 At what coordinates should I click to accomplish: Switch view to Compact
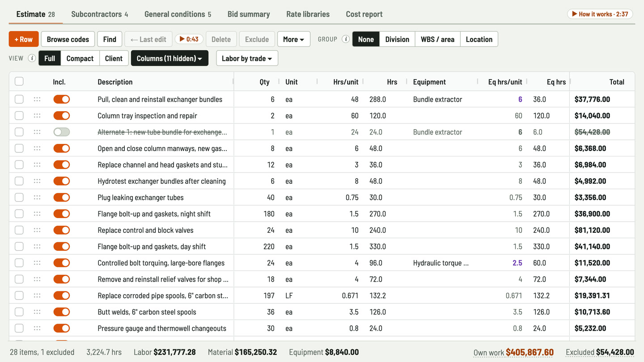pos(80,59)
